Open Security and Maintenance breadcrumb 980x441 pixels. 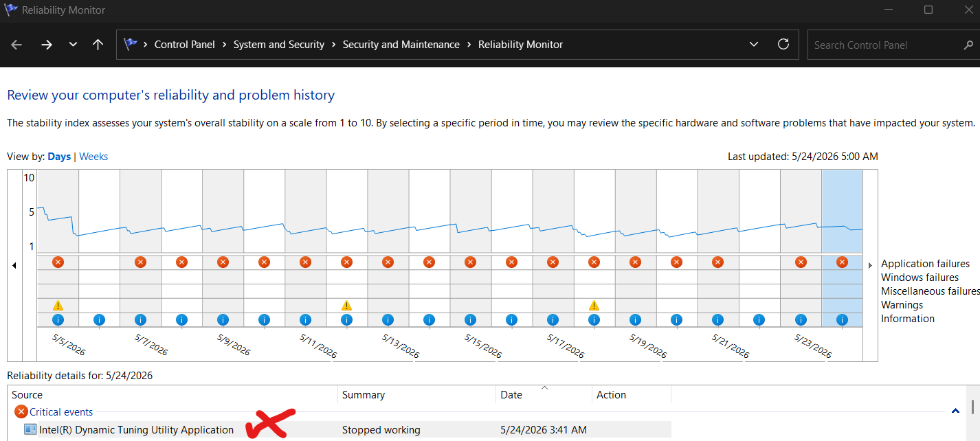coord(401,45)
